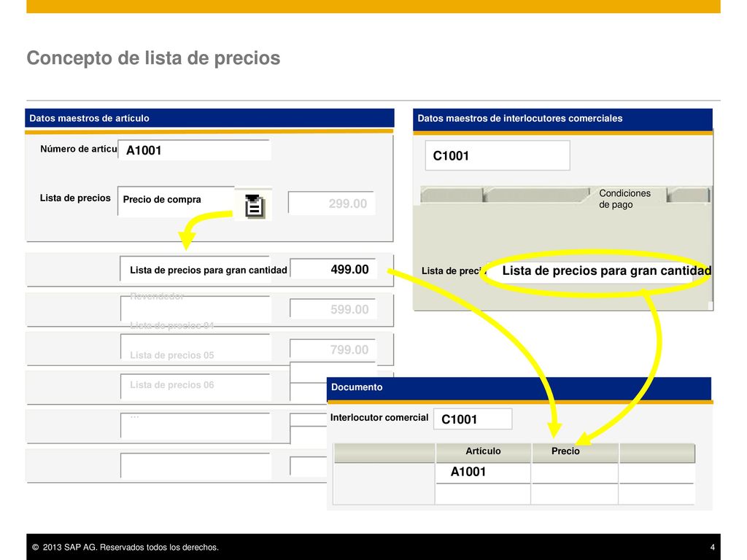Click the Datos maestros de artículo title bar

coord(209,118)
